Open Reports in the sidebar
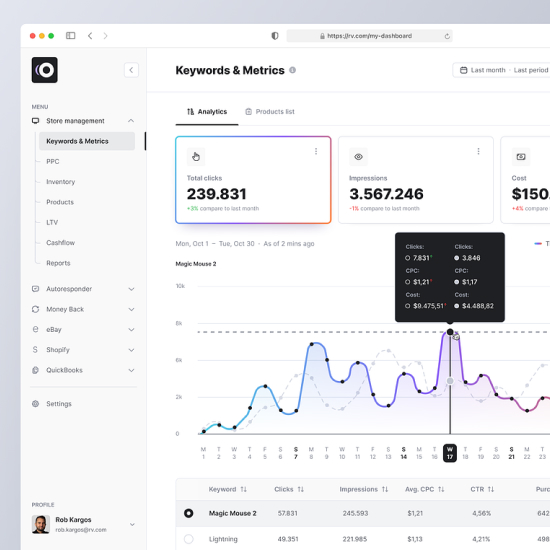The image size is (550, 550). click(x=58, y=263)
